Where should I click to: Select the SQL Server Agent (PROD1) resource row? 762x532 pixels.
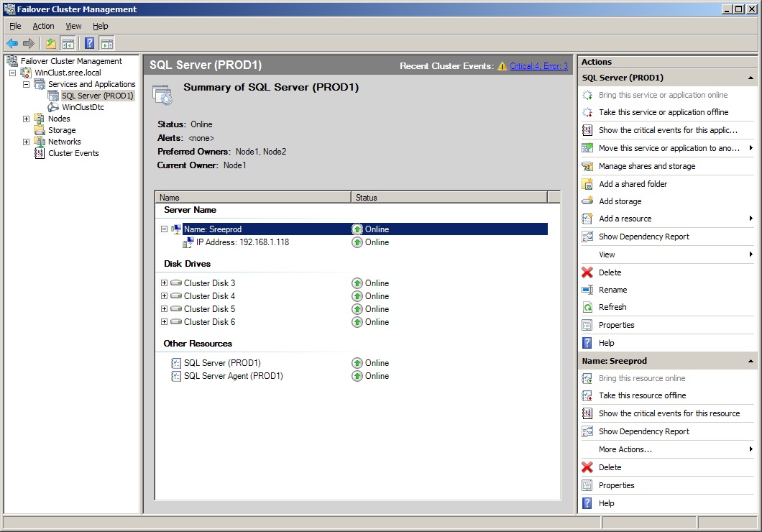tap(233, 376)
